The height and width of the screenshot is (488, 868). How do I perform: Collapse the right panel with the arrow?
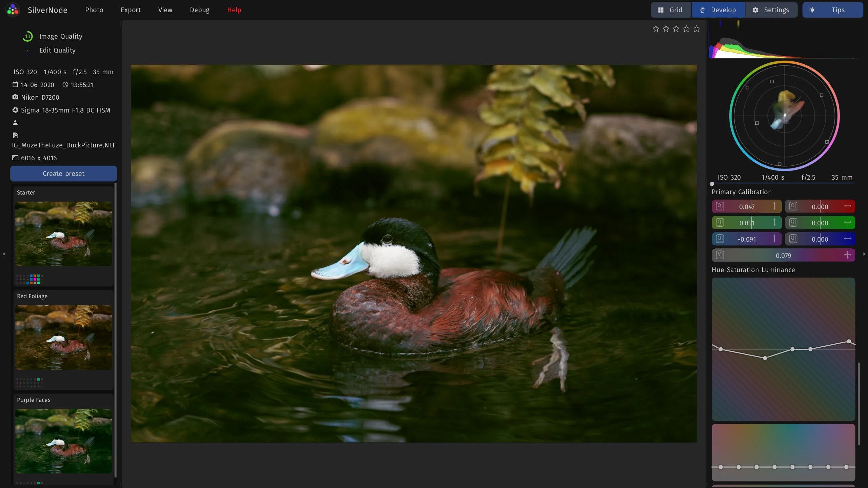(x=864, y=254)
